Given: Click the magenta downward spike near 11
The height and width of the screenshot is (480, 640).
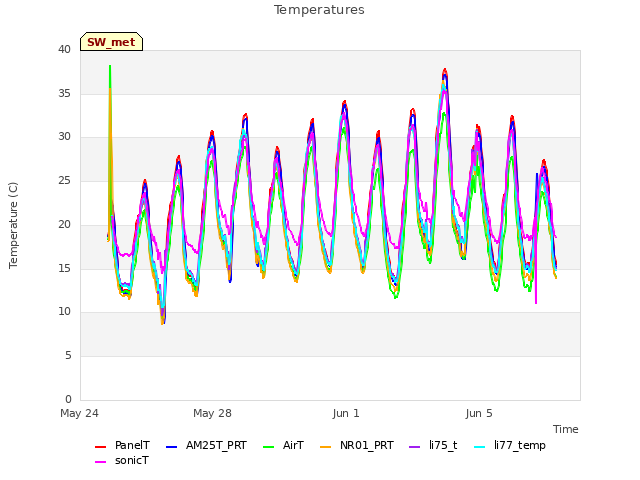Looking at the screenshot, I should pos(536,301).
